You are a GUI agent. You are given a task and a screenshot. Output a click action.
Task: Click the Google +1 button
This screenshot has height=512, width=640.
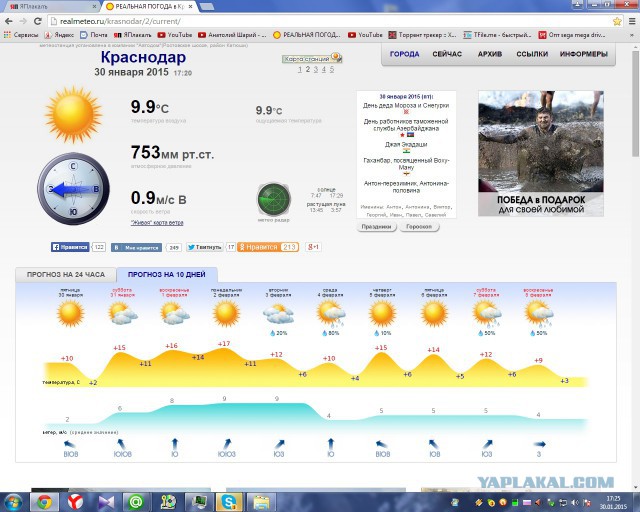(314, 246)
